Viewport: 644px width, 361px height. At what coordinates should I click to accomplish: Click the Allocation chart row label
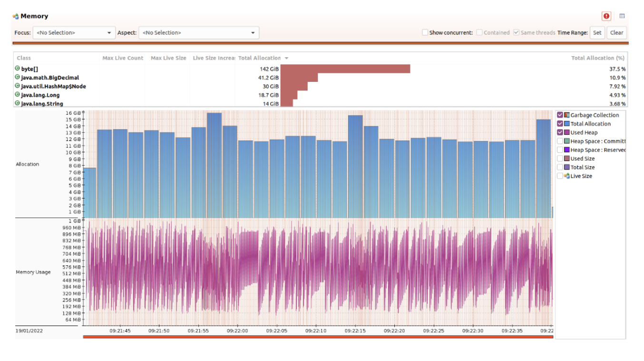click(x=28, y=164)
